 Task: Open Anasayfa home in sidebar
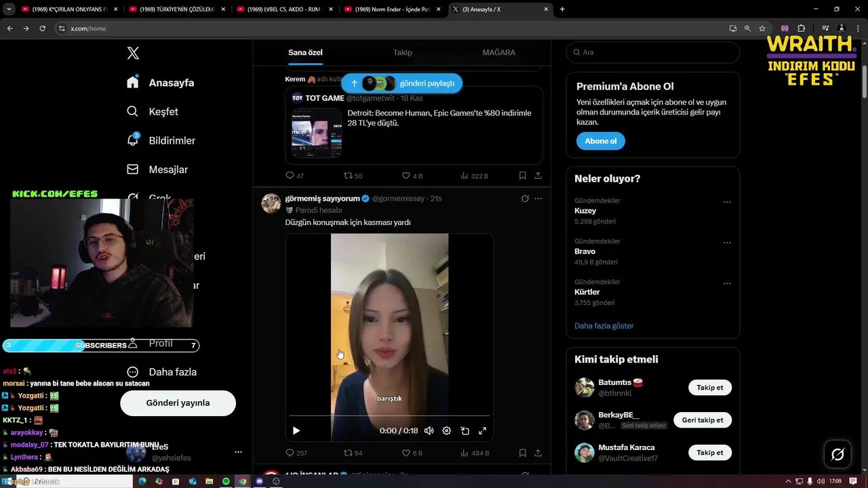pos(161,83)
